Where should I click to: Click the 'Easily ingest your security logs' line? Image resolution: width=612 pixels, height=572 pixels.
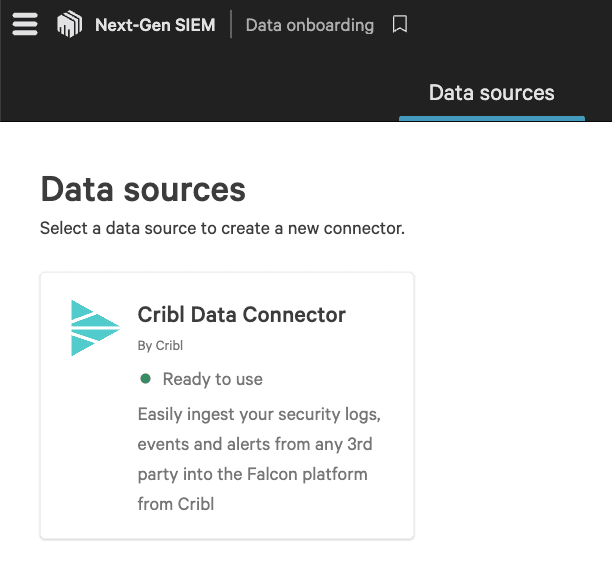point(259,413)
